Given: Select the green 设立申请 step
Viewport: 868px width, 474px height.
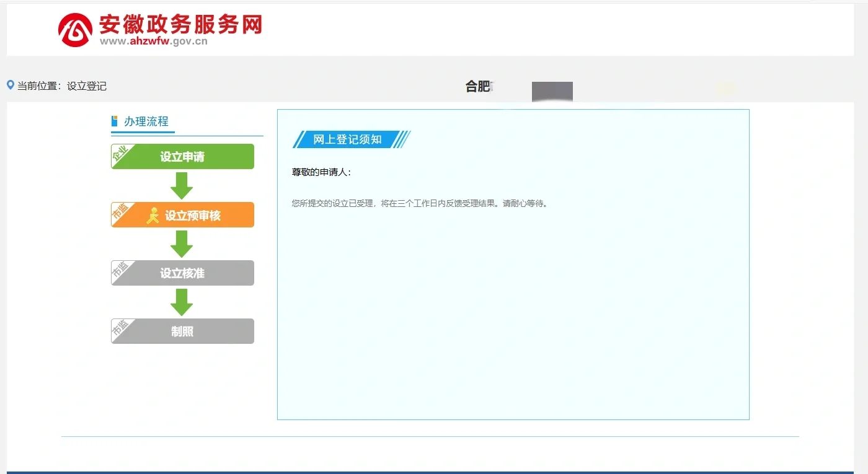Looking at the screenshot, I should click(182, 157).
